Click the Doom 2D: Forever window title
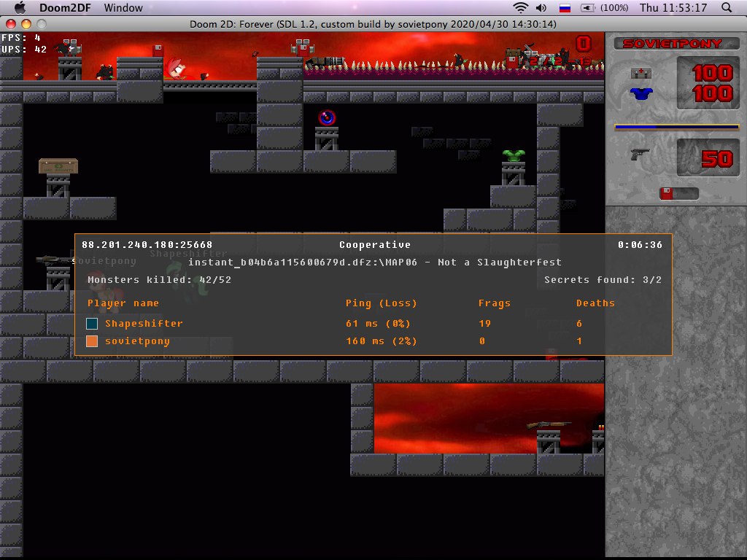747x560 pixels. [x=373, y=24]
